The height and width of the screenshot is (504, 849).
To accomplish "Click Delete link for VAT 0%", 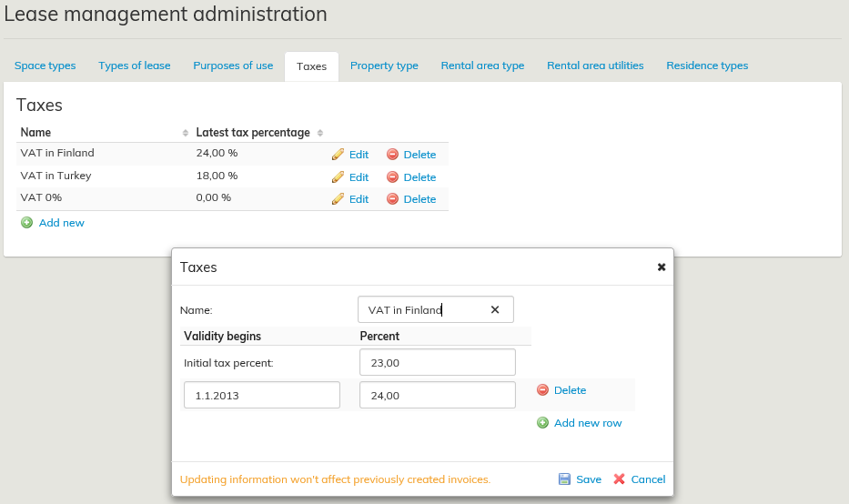I will coord(419,199).
